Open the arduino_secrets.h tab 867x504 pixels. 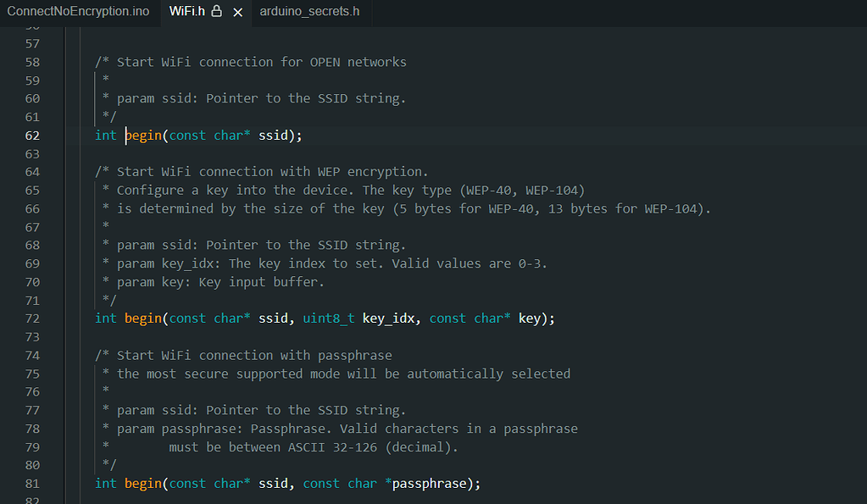point(309,11)
